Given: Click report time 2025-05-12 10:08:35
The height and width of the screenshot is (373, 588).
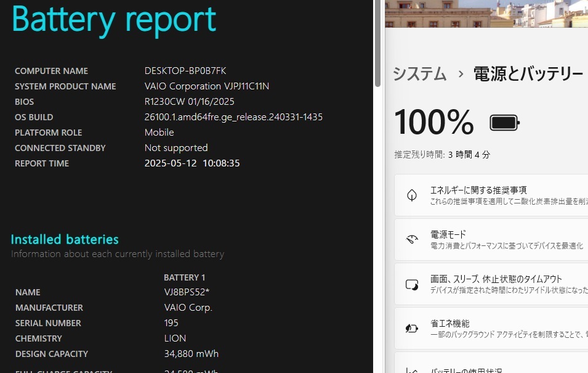Looking at the screenshot, I should (x=192, y=163).
